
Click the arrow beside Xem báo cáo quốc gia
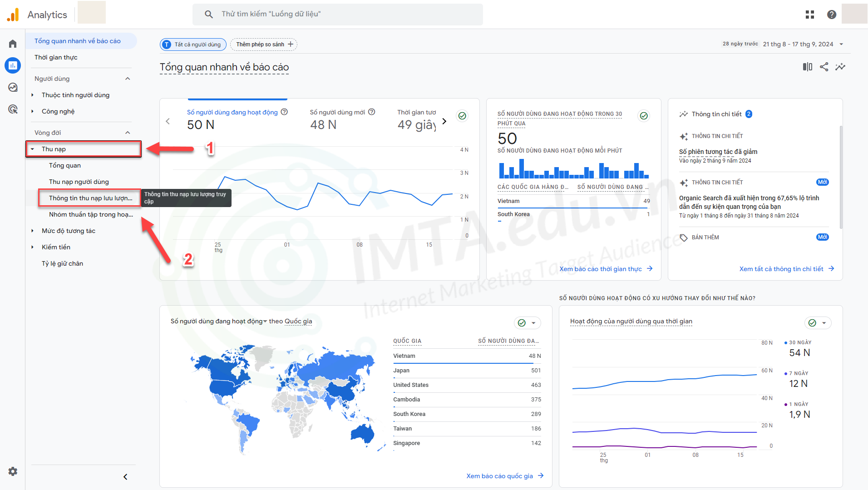[x=541, y=475]
